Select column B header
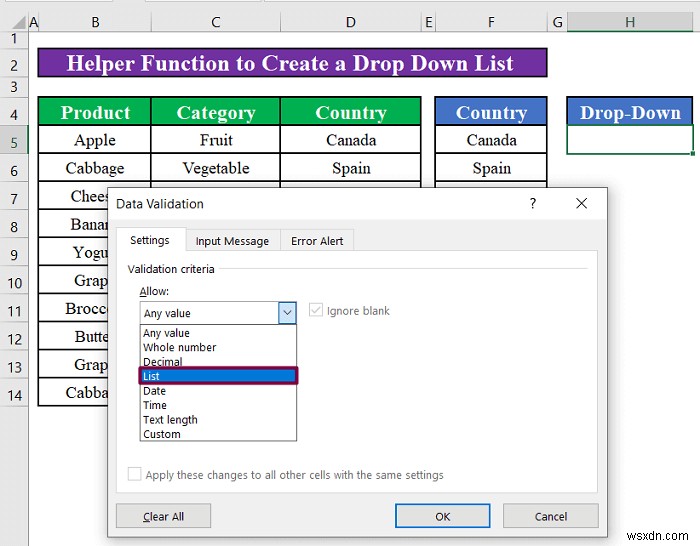Screen dimensions: 700x546 pos(95,22)
